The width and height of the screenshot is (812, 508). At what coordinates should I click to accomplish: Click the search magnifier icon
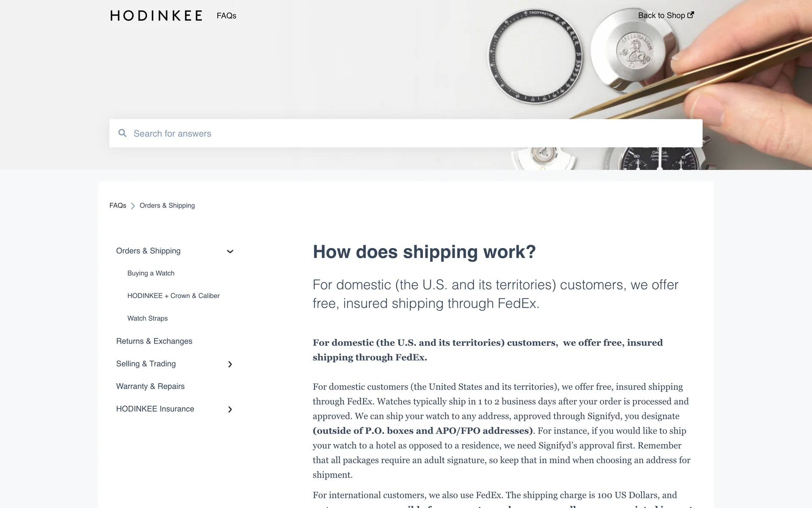click(123, 133)
